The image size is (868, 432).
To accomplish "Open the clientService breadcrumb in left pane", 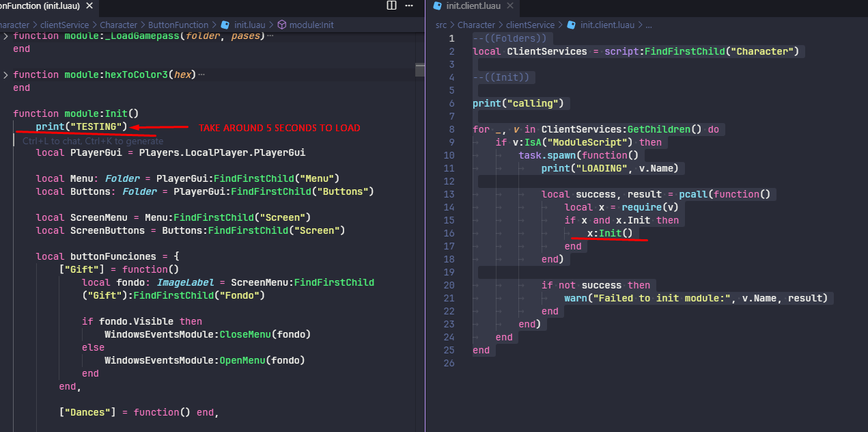I will (64, 25).
